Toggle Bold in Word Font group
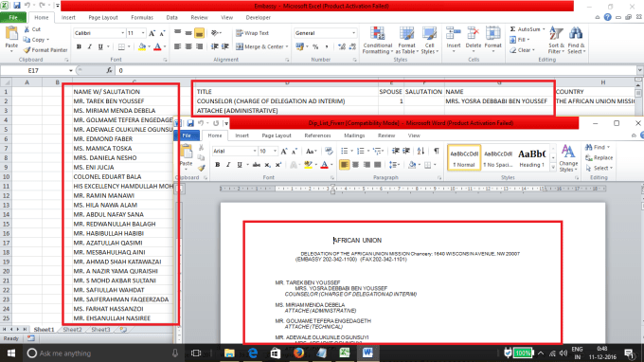 (x=217, y=165)
